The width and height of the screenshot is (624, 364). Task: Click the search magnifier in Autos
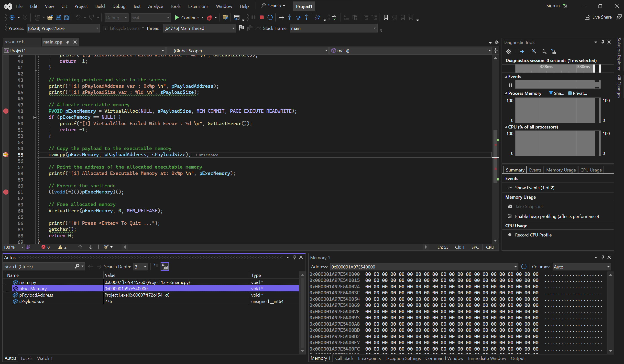point(77,266)
